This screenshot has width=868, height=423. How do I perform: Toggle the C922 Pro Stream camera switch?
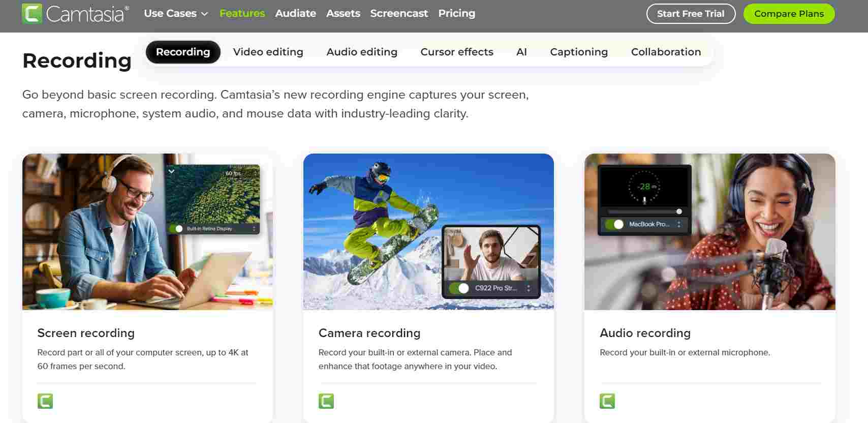tap(459, 288)
